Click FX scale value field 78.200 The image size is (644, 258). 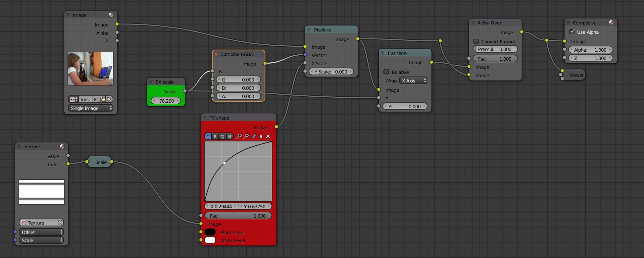coord(166,101)
